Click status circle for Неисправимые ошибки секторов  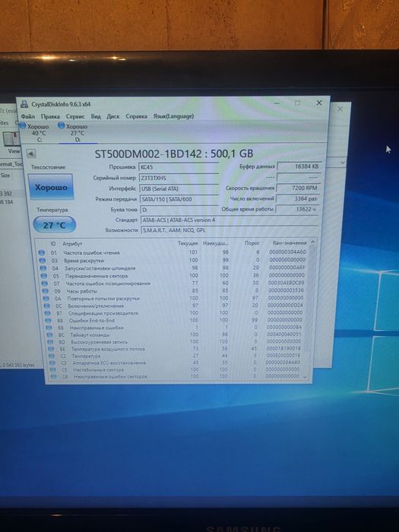pos(54,376)
